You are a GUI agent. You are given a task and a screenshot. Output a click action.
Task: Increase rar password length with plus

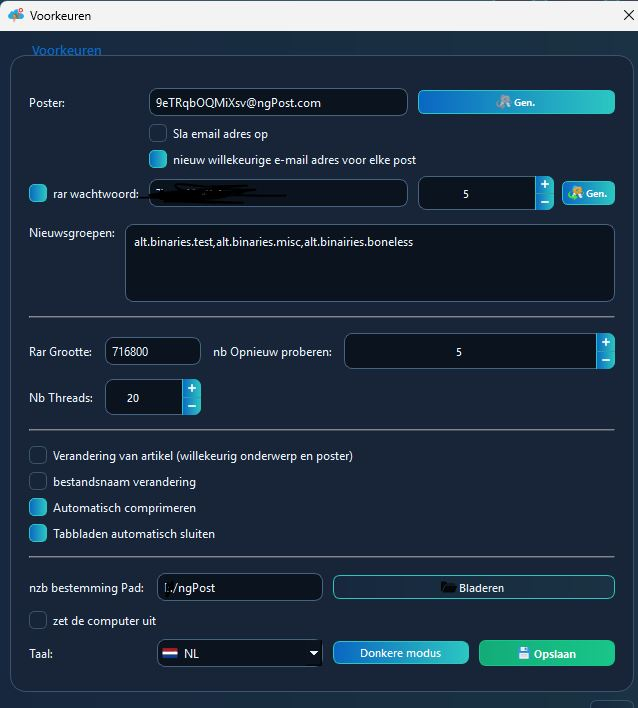point(544,185)
